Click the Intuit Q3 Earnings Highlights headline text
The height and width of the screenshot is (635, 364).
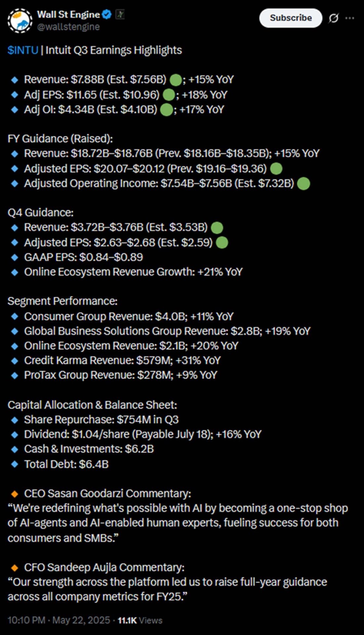coord(114,50)
